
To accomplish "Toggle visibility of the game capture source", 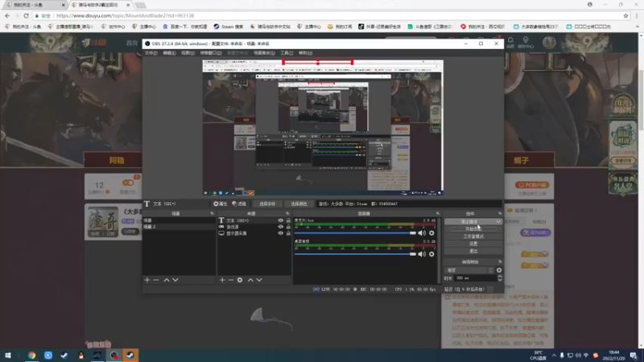I will 280,227.
